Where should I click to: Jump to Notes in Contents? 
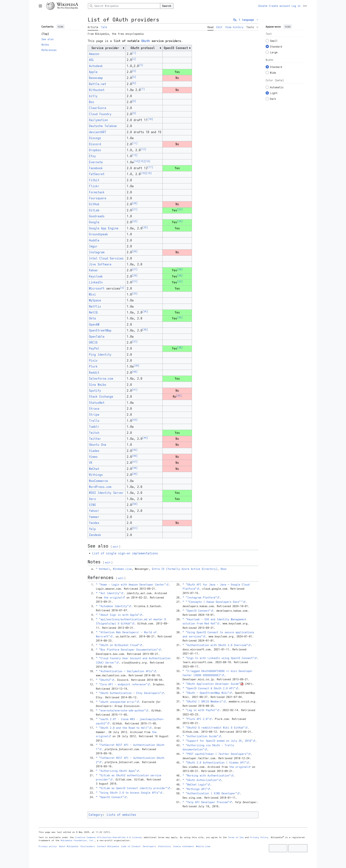pos(45,45)
